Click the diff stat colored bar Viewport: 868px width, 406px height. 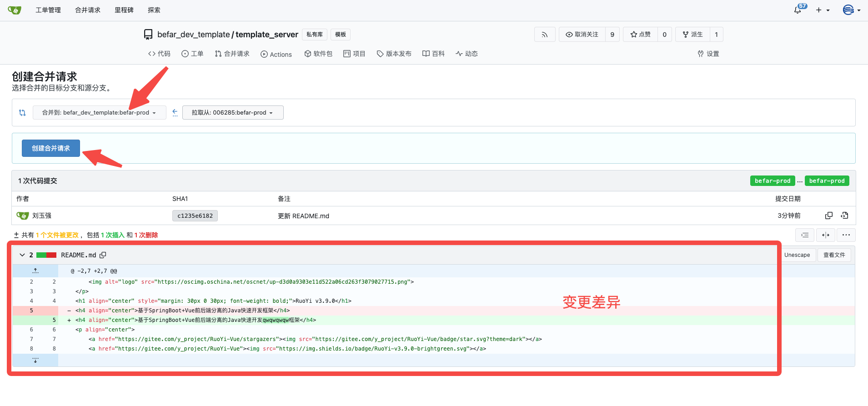coord(46,255)
